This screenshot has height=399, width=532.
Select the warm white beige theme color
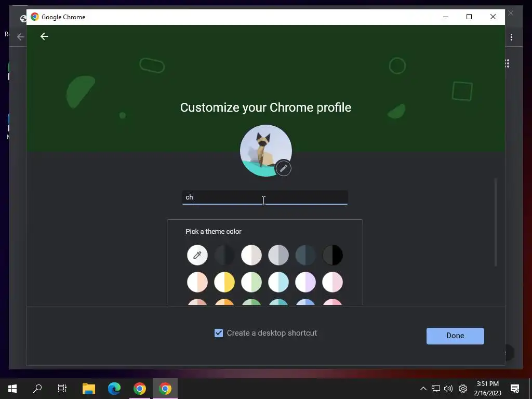tap(251, 255)
